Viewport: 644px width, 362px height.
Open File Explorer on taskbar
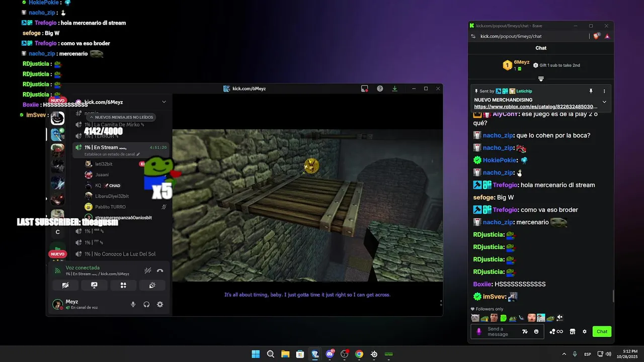(285, 354)
